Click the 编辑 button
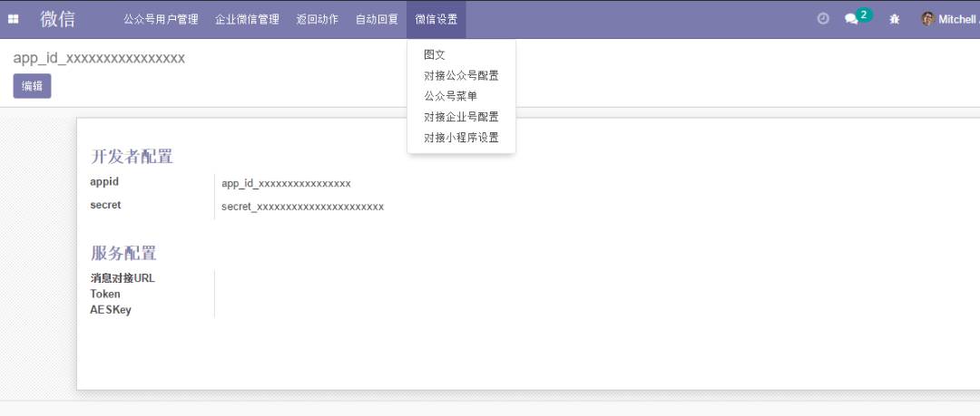The width and height of the screenshot is (980, 416). click(32, 86)
